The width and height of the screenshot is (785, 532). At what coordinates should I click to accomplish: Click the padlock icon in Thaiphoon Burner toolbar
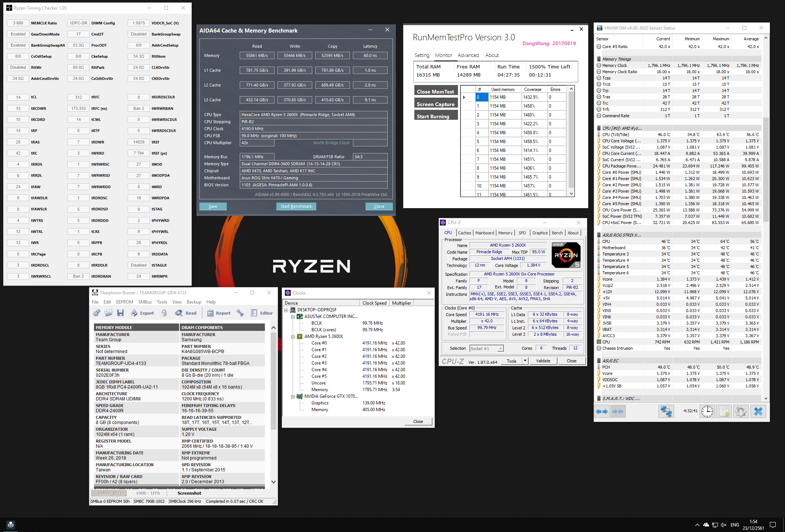(x=164, y=313)
